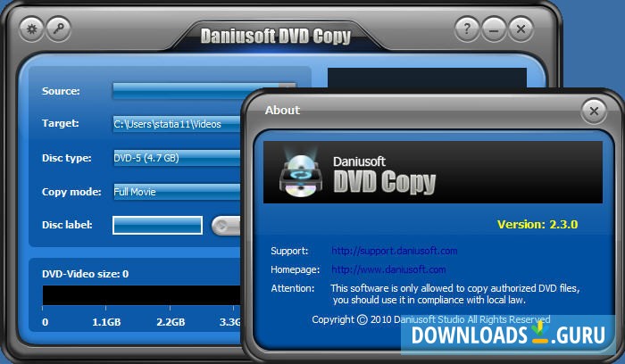
Task: Click the 2.2GB scale label
Action: [x=171, y=322]
